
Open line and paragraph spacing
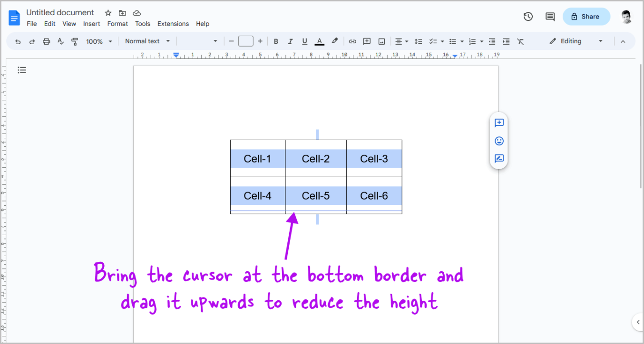click(419, 41)
